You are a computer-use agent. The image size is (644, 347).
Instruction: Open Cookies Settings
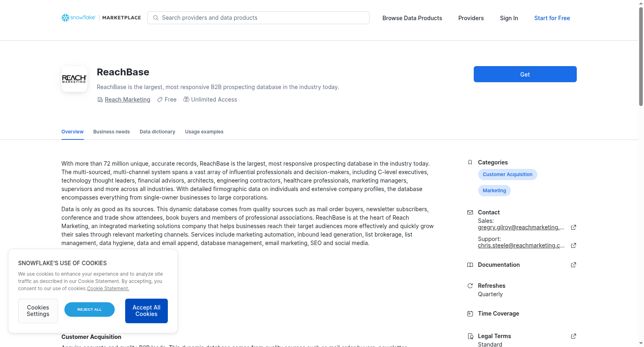coord(38,311)
